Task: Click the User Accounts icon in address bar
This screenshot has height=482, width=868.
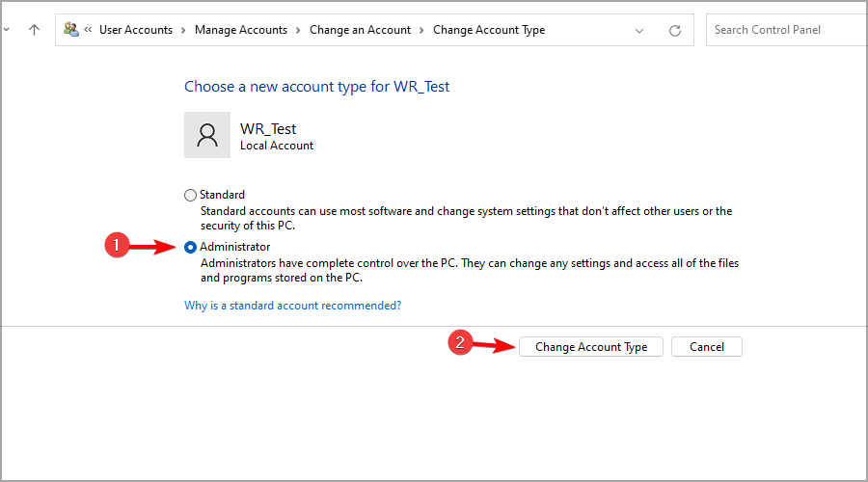Action: pos(71,30)
